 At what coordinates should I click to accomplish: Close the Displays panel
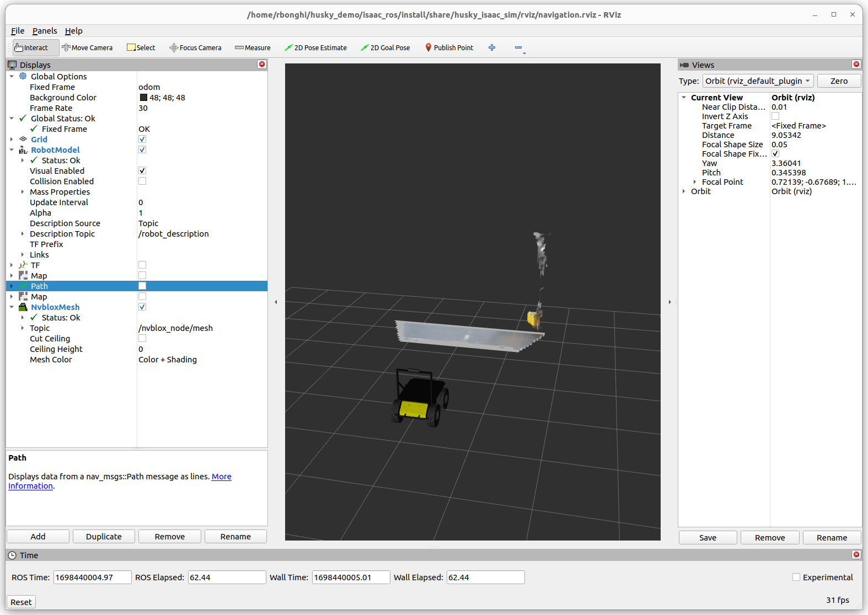pyautogui.click(x=262, y=65)
